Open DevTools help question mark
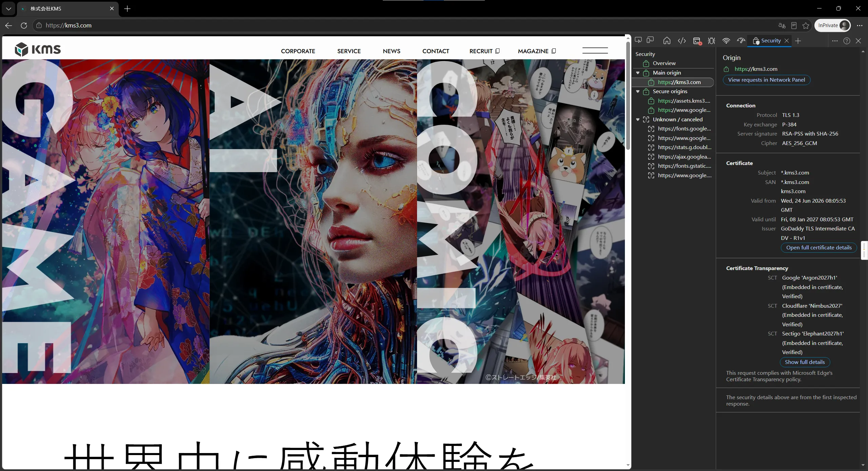Image resolution: width=868 pixels, height=471 pixels. 847,41
